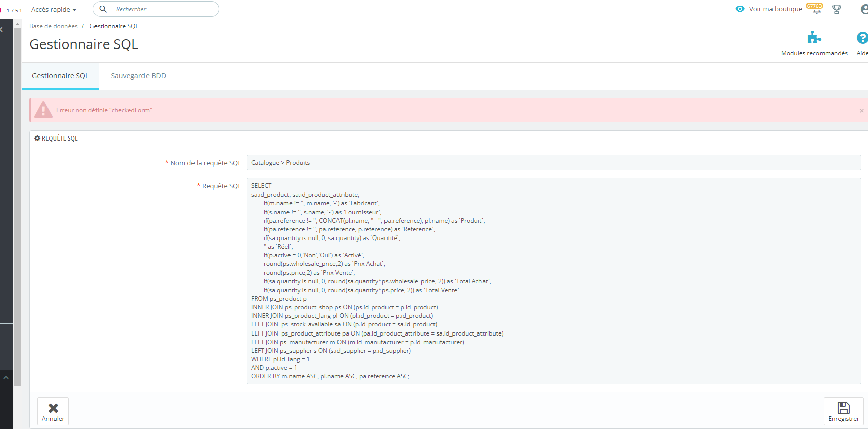Click the Gestionnaire SQL breadcrumb text
Image resolution: width=868 pixels, height=429 pixels.
click(114, 26)
